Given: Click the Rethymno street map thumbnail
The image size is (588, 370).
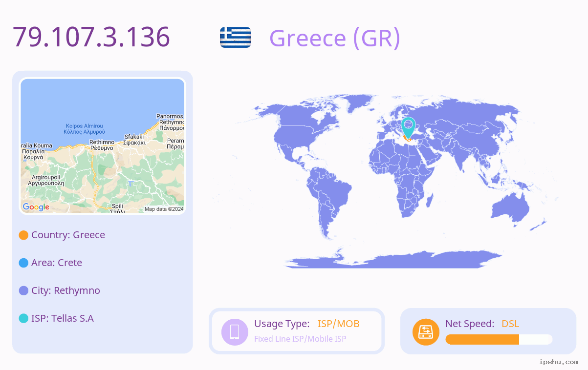Looking at the screenshot, I should [103, 146].
